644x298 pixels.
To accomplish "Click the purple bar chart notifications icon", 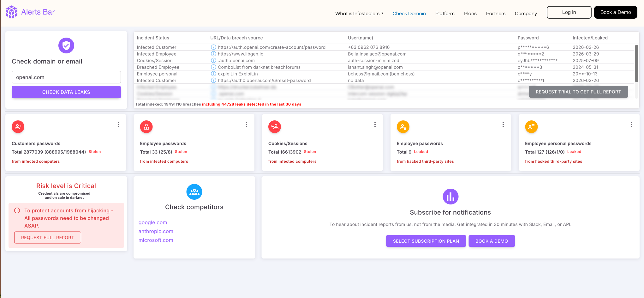I will pos(450,197).
